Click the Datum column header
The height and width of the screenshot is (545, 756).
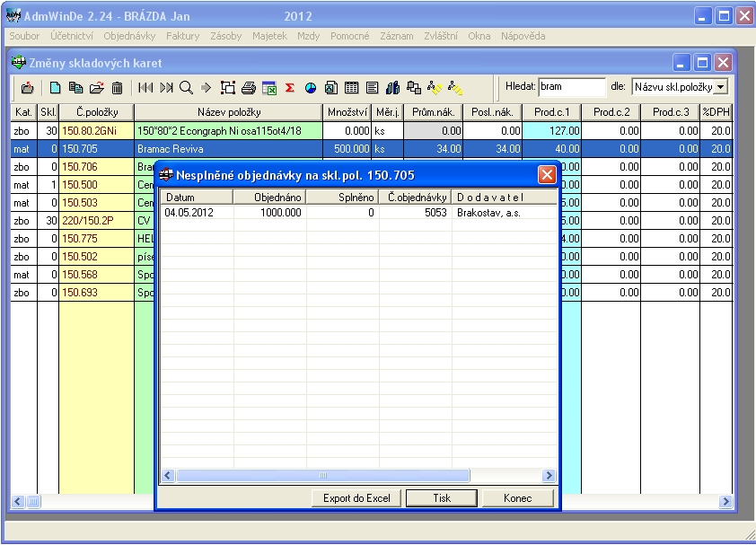[x=197, y=198]
